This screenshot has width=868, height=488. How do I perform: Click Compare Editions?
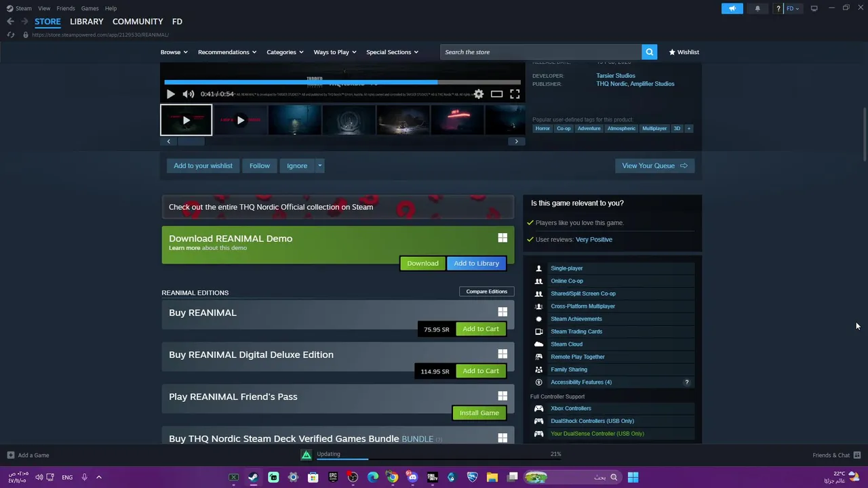[x=487, y=292]
